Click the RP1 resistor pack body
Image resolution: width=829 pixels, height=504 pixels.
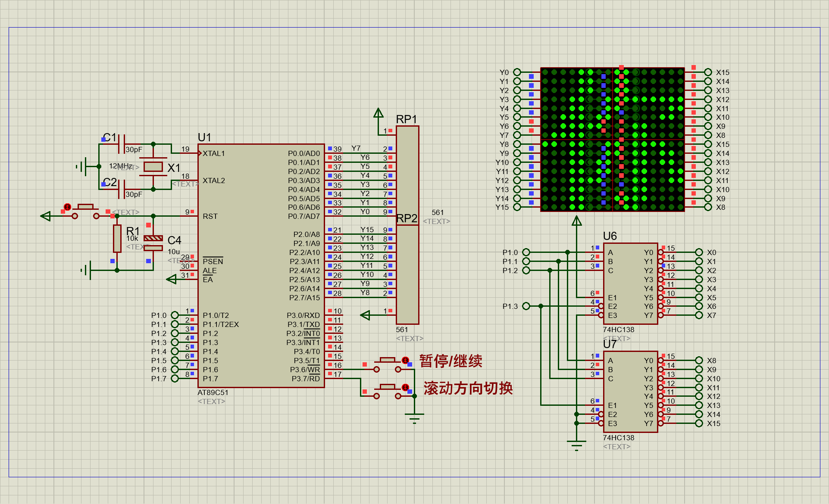407,172
